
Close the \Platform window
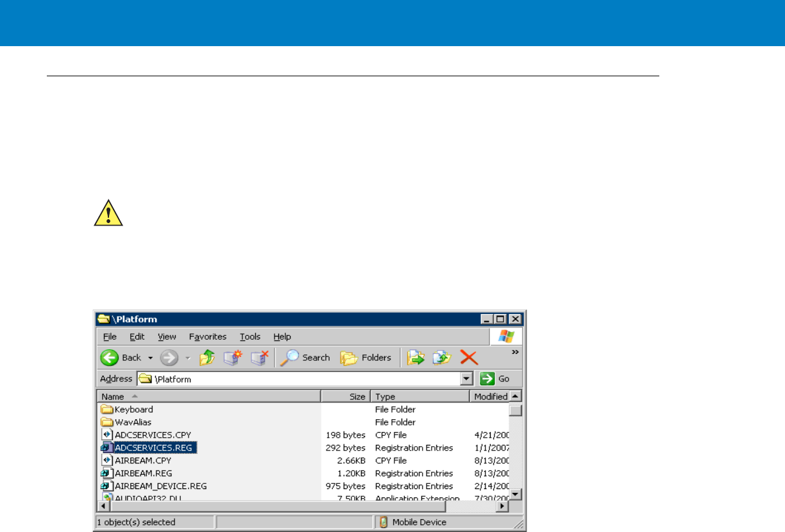tap(514, 319)
